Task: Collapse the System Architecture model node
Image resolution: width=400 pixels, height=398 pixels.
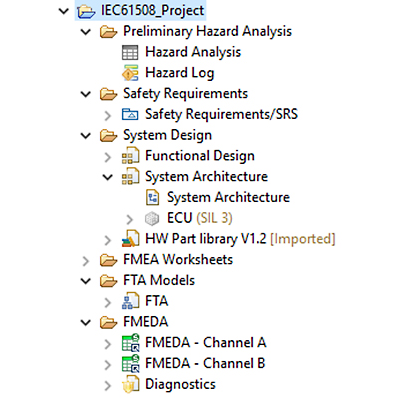Action: (108, 177)
